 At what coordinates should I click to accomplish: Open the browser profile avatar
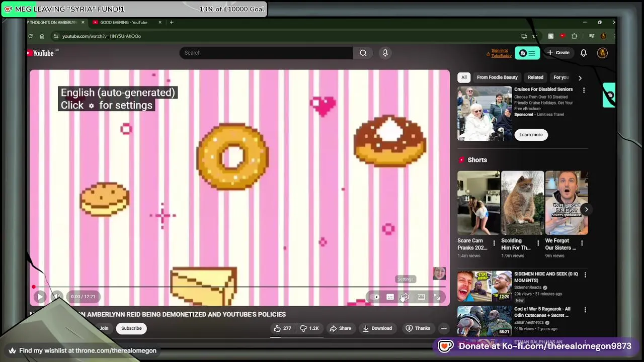[603, 36]
